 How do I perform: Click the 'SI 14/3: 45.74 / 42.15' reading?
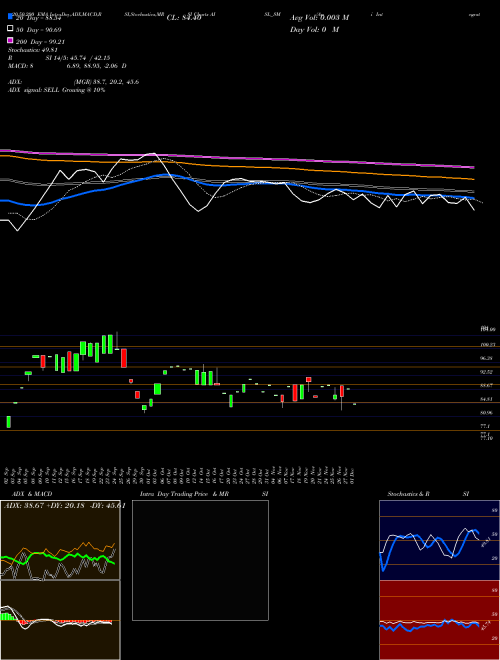(78, 58)
